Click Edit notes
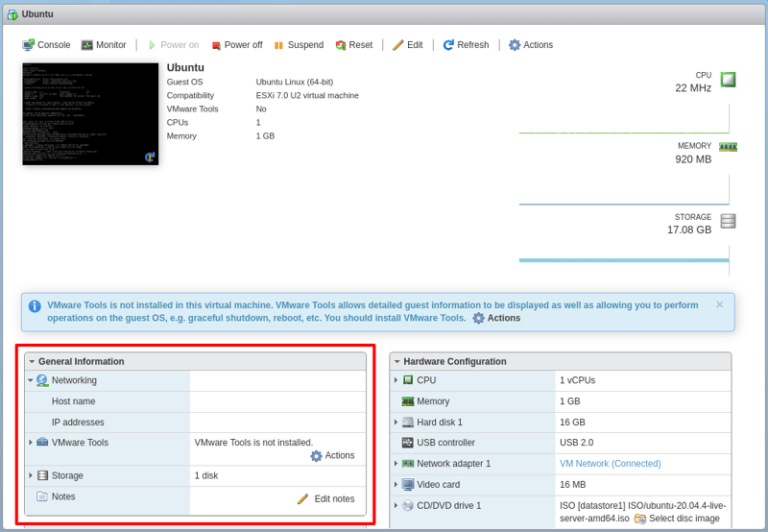768x532 pixels. (326, 498)
